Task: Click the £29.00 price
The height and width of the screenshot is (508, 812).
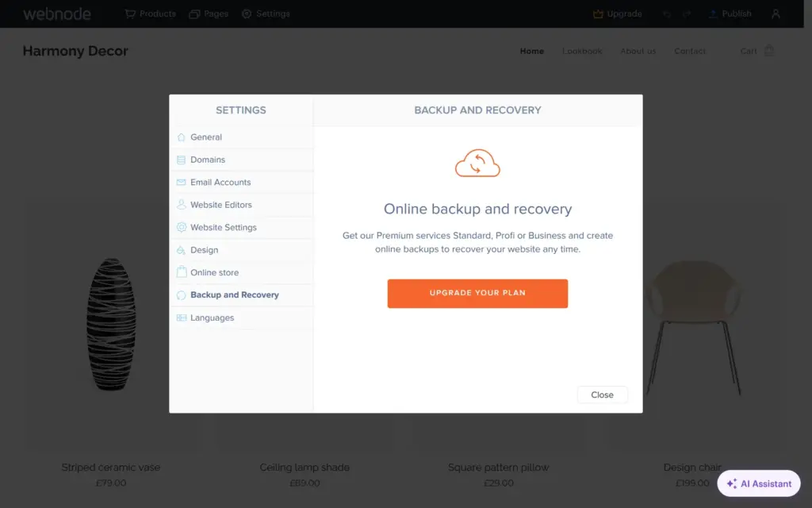Action: tap(498, 483)
